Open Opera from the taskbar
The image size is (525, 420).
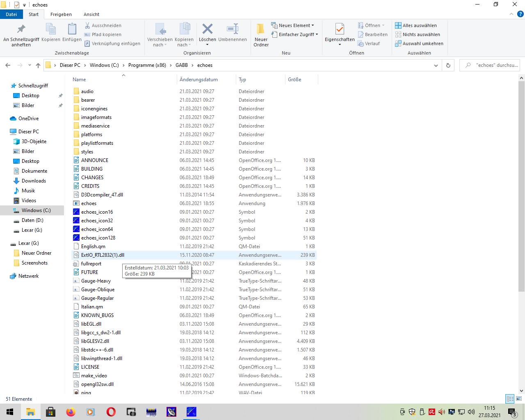click(111, 412)
